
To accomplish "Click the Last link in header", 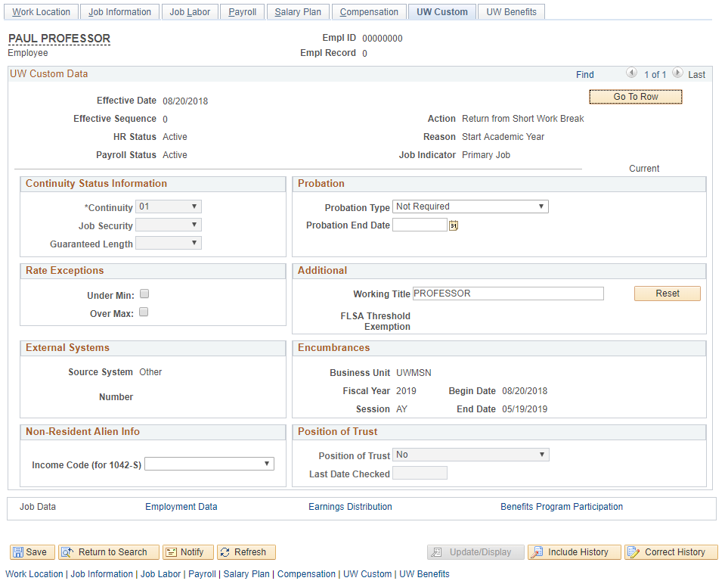I will pos(696,74).
